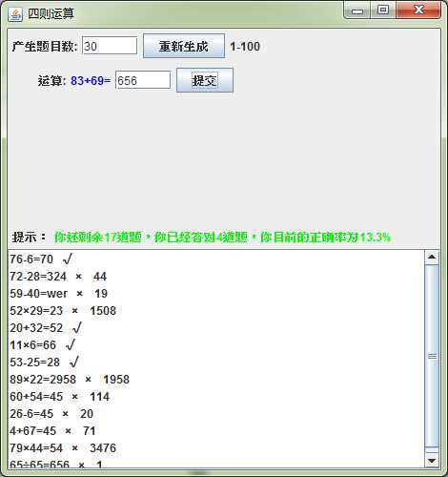Viewport: 448px width, 477px height.
Task: Select the 4+67=45 result line
Action: (x=52, y=431)
